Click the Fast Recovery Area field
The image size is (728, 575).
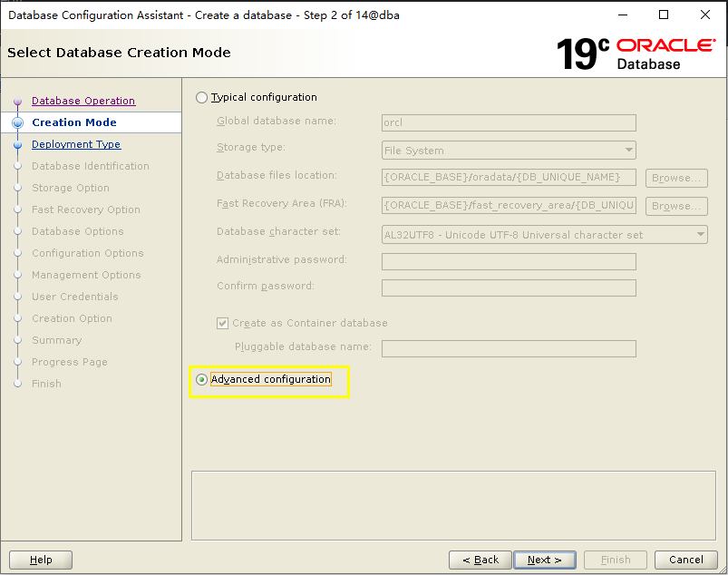(x=509, y=205)
